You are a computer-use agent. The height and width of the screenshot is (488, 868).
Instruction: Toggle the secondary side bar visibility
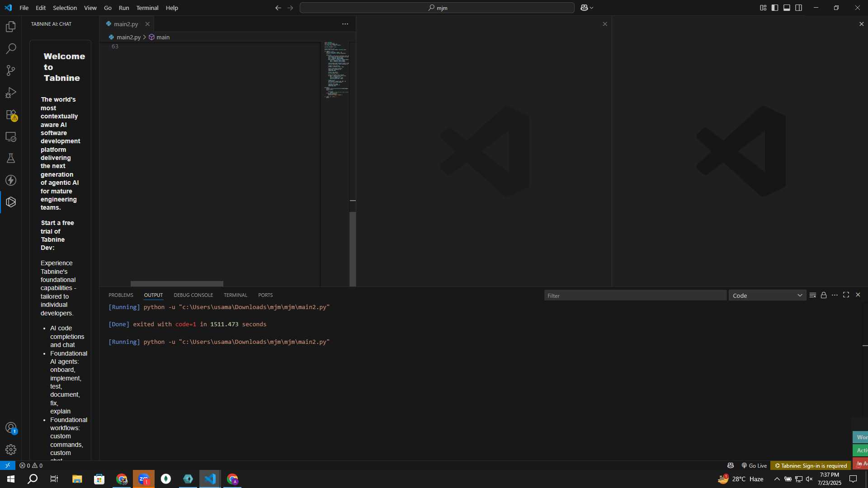click(799, 8)
